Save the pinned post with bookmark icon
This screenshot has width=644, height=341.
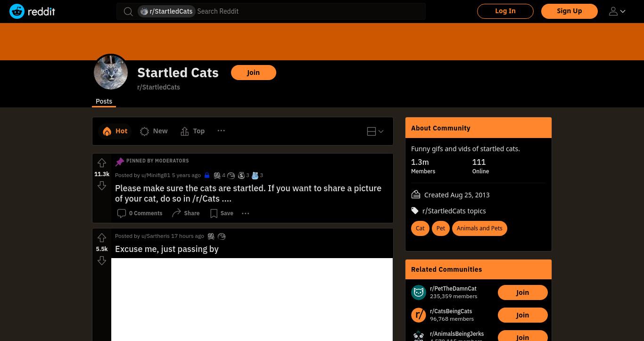(222, 213)
